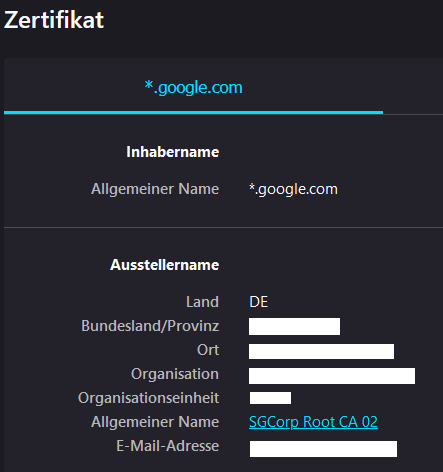Click the Ort label
The height and width of the screenshot is (472, 443).
coord(208,350)
